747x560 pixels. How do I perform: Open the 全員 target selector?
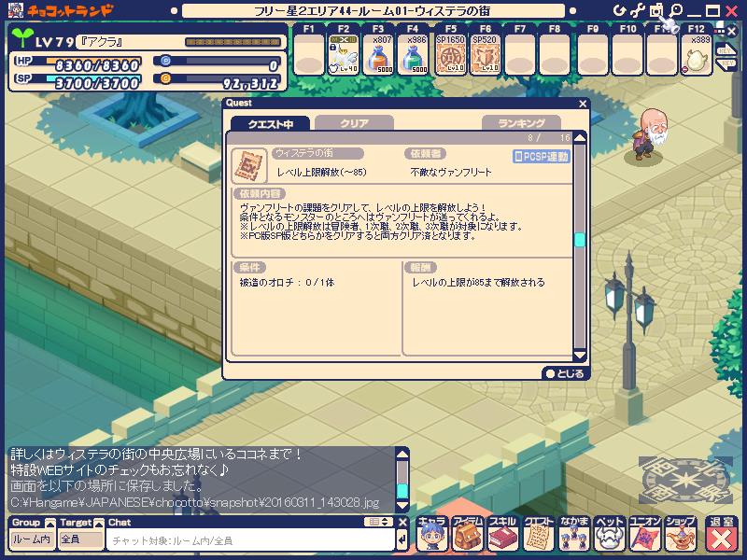coord(81,539)
